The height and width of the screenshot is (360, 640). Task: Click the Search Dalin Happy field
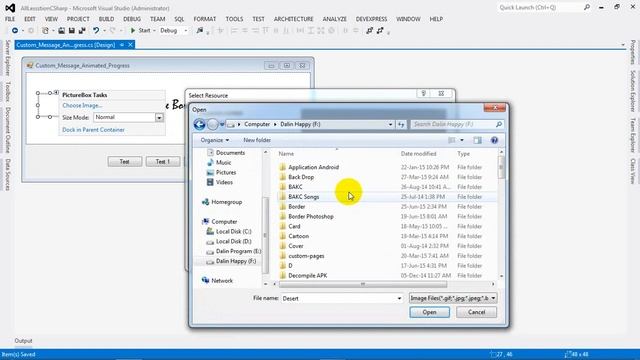453,124
